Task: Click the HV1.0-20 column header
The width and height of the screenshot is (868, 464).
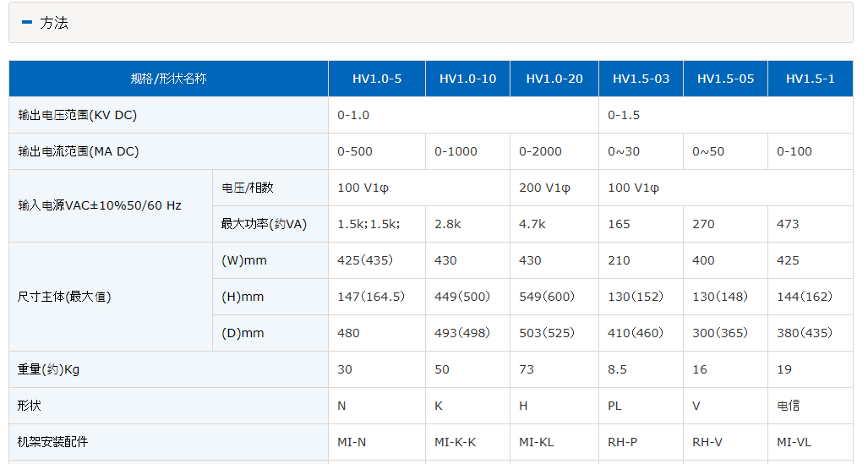Action: coord(554,79)
